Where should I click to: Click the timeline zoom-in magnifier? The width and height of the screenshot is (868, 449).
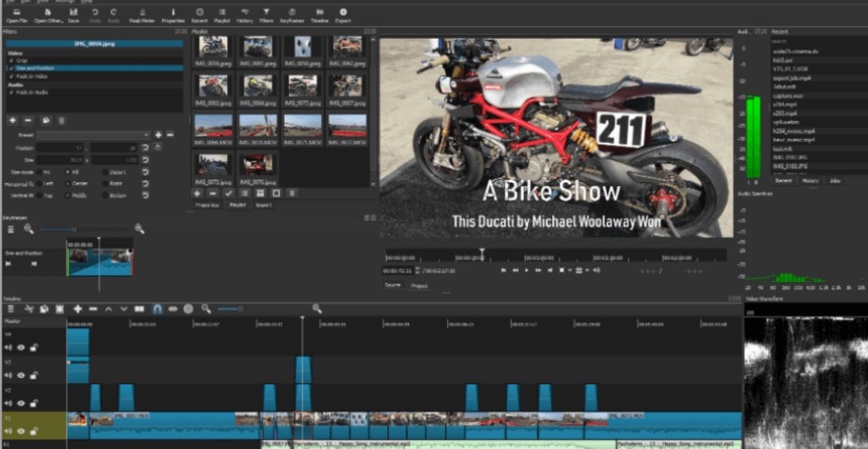coord(317,309)
